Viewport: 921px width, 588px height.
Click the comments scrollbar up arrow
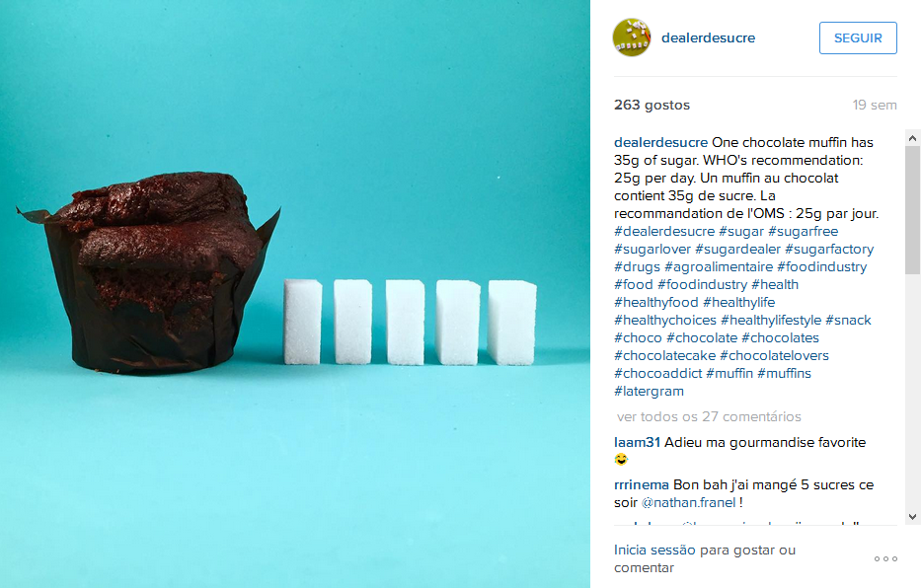912,138
